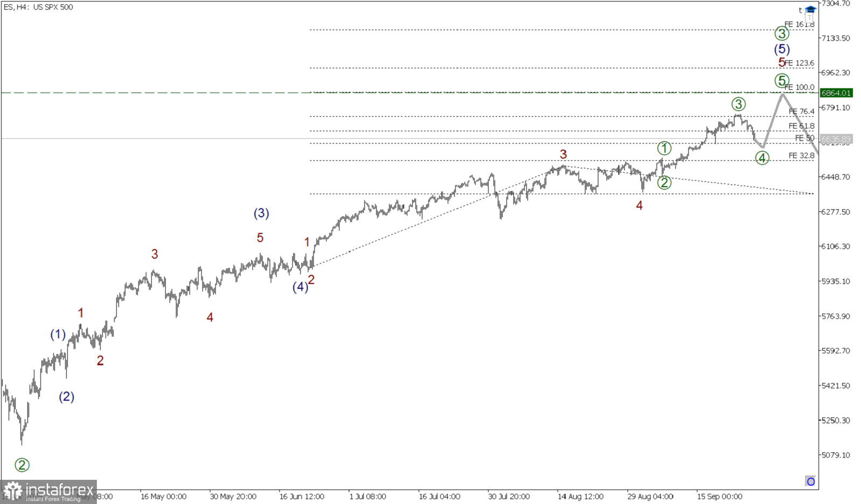The height and width of the screenshot is (504, 861).
Task: Click the gray forecast projection line
Action: click(773, 120)
